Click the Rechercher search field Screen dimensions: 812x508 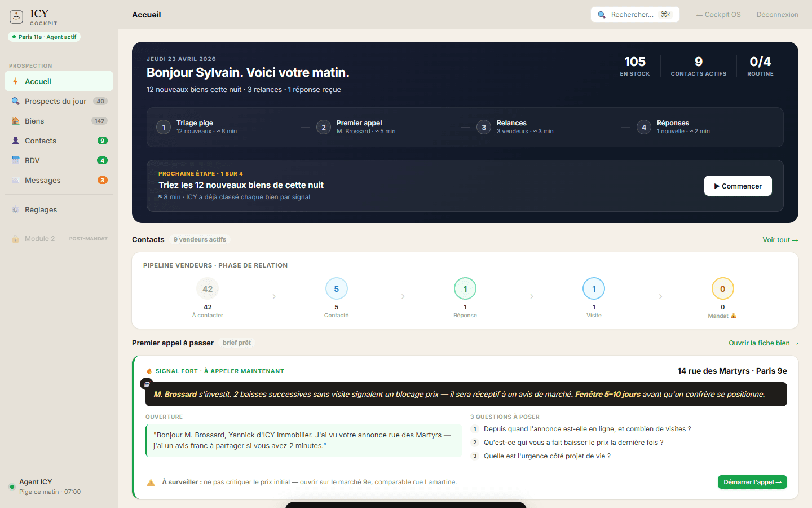click(634, 15)
